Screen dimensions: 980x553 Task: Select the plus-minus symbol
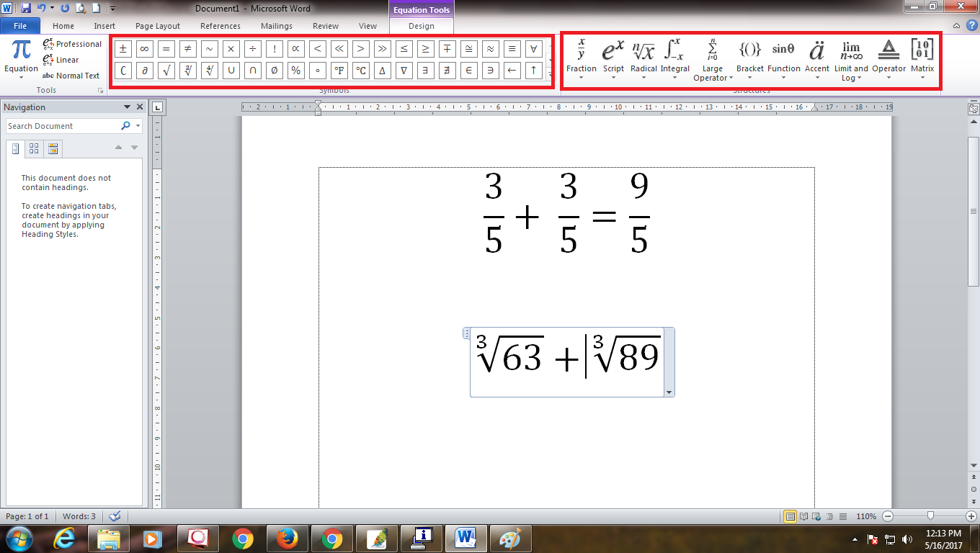[x=122, y=49]
